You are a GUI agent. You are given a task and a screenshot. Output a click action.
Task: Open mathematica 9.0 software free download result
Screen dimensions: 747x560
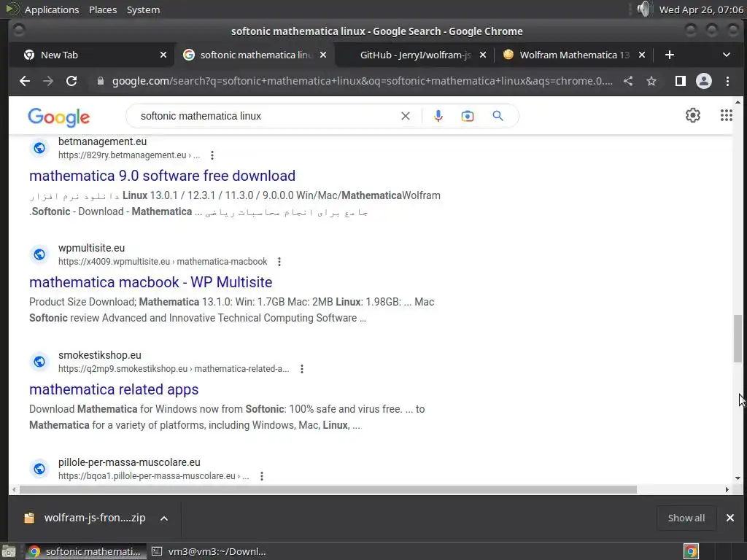pyautogui.click(x=162, y=176)
